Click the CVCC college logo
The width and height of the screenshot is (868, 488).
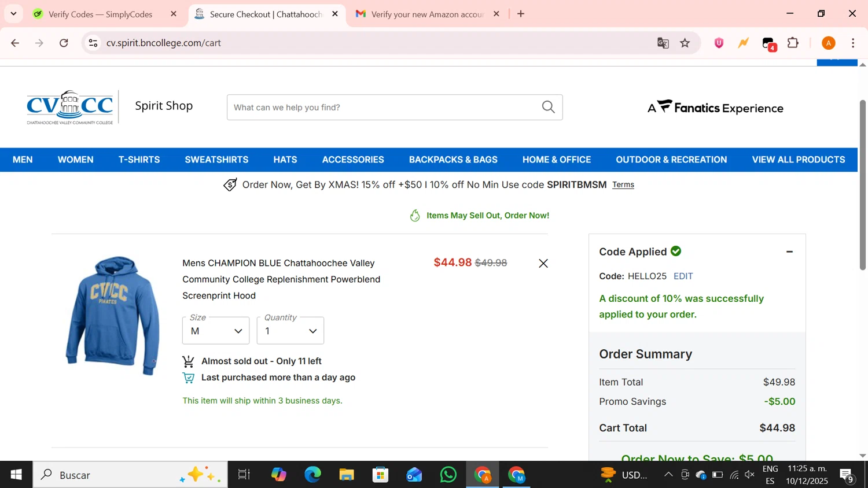click(70, 107)
